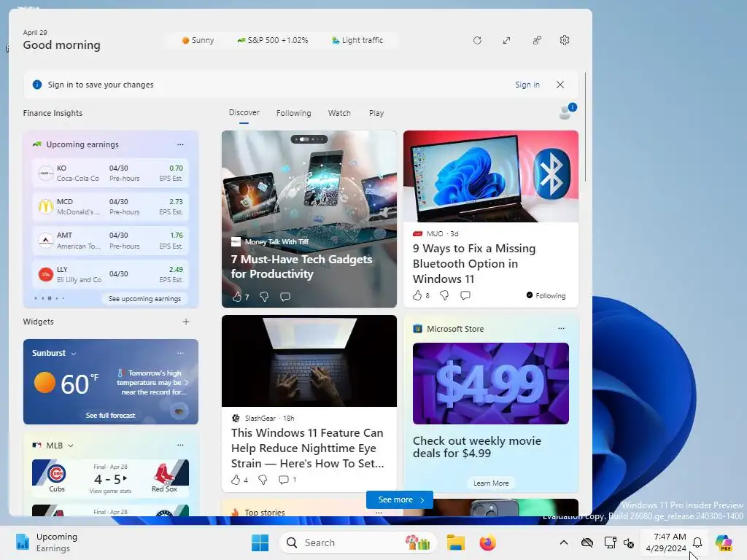Launch Firefox from the taskbar

tap(487, 542)
